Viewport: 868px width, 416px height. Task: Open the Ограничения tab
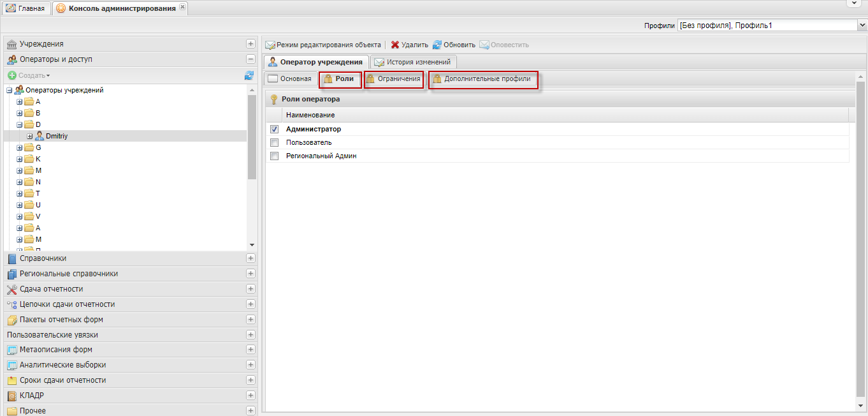coord(394,79)
